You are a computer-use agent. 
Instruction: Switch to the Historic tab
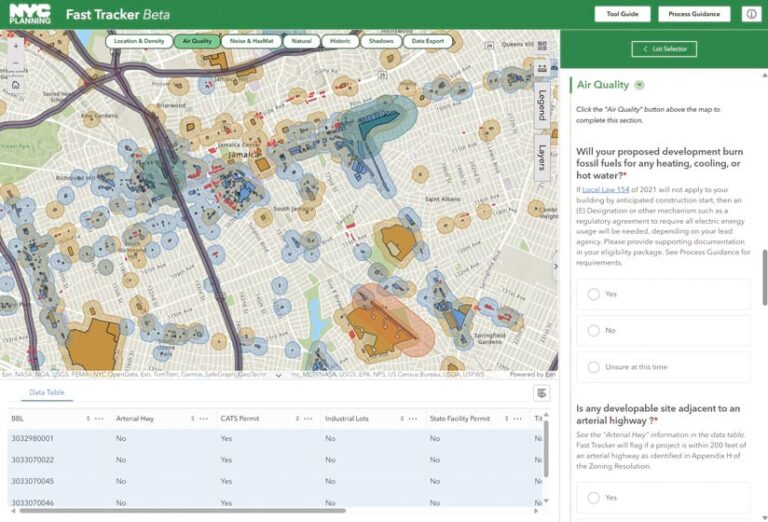tap(340, 41)
